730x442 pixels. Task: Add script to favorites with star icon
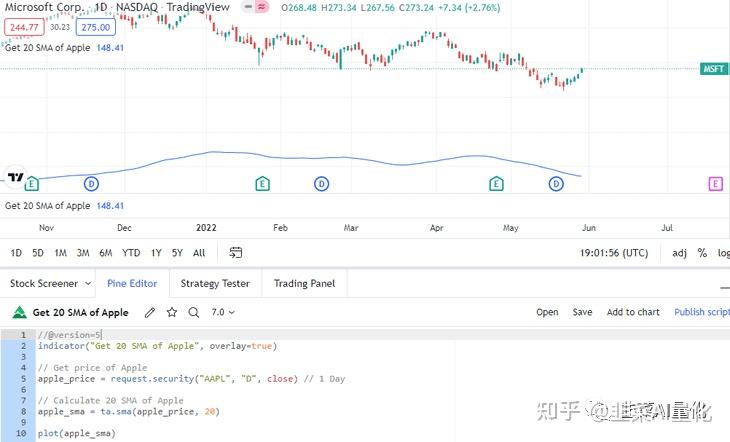pos(172,313)
